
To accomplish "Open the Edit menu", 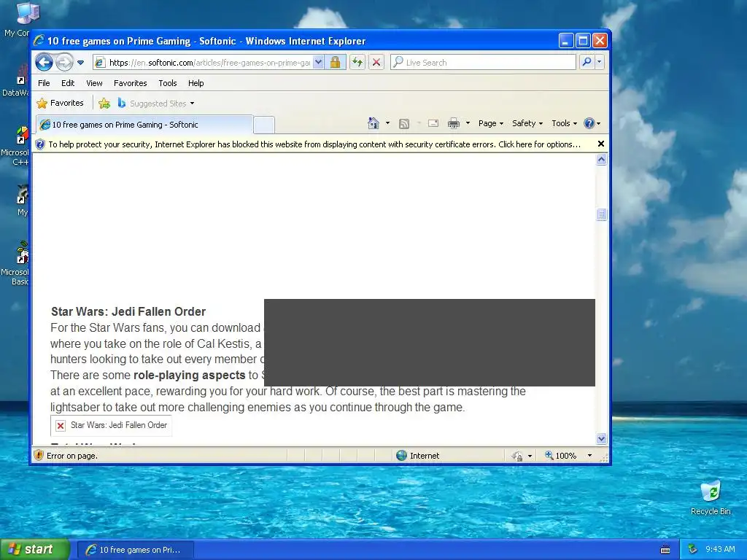I will 68,83.
